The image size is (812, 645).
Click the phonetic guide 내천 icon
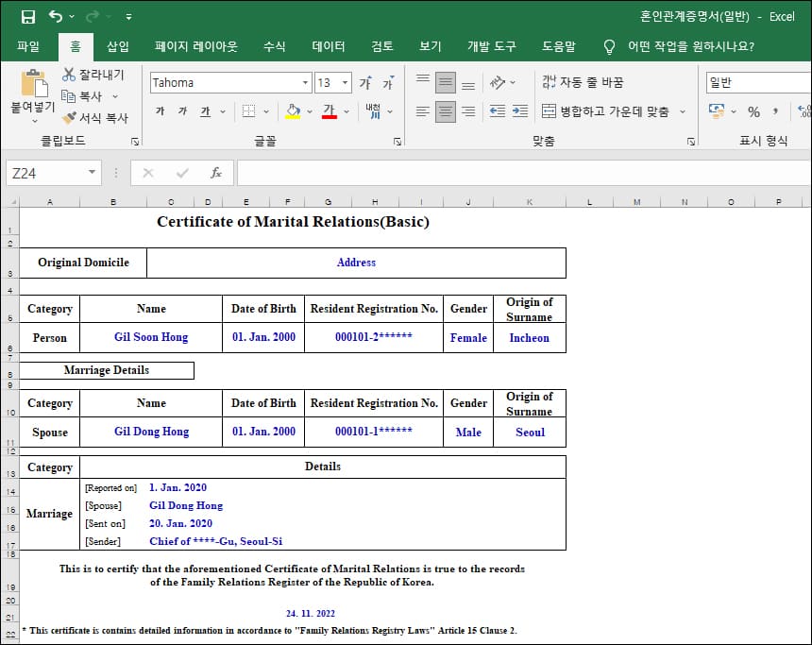373,110
